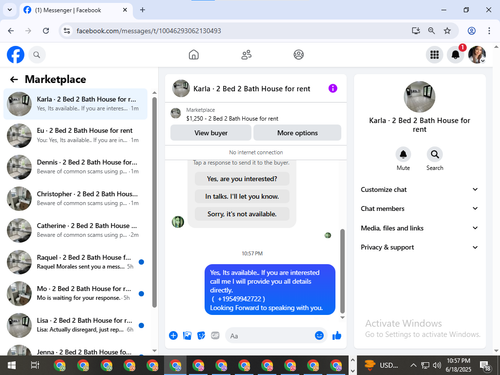The image size is (500, 375).
Task: Open the Windows Start button
Action: (x=11, y=366)
